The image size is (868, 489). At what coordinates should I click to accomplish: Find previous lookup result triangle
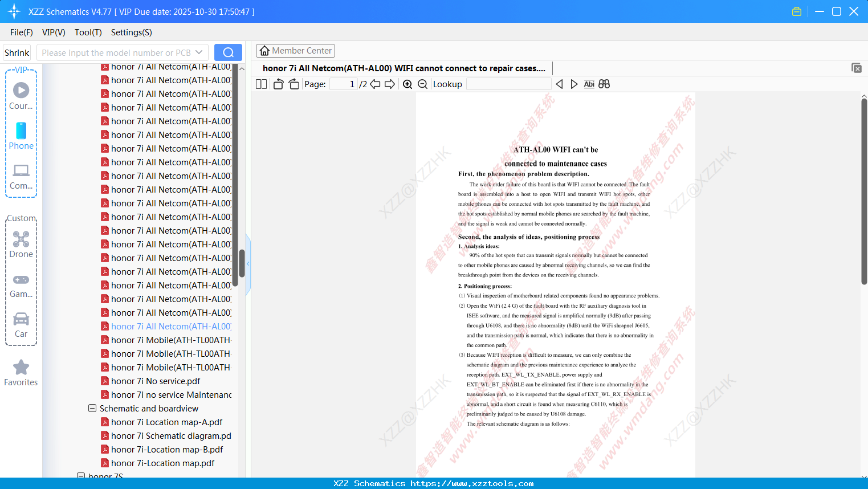(559, 84)
